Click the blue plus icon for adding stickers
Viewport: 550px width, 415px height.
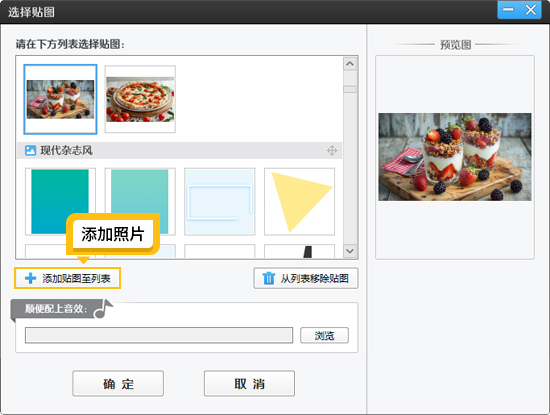[31, 278]
